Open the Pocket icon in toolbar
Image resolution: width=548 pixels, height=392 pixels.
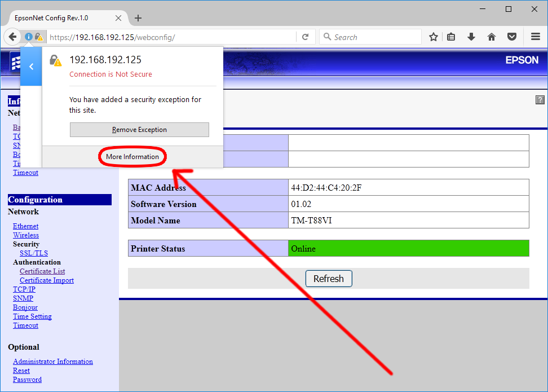511,37
